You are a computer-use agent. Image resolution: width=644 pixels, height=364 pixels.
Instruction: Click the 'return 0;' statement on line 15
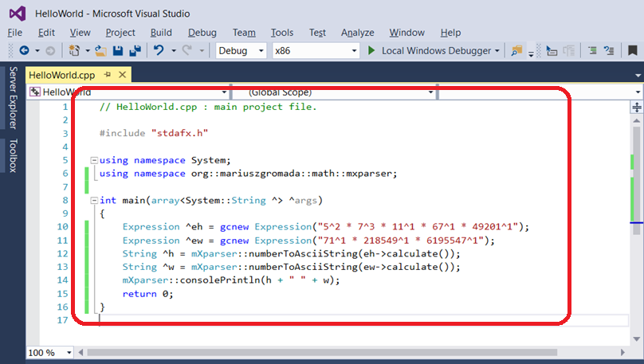(x=148, y=294)
